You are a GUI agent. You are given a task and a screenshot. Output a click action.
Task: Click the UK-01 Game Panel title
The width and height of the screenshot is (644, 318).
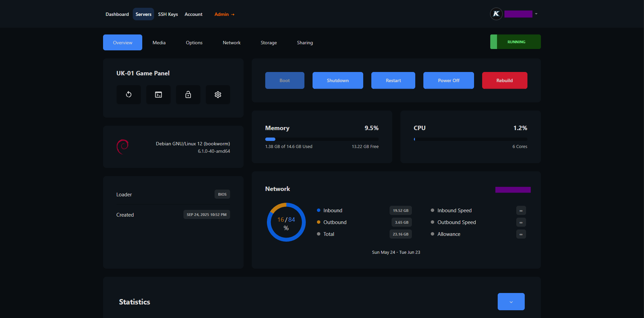click(x=143, y=73)
